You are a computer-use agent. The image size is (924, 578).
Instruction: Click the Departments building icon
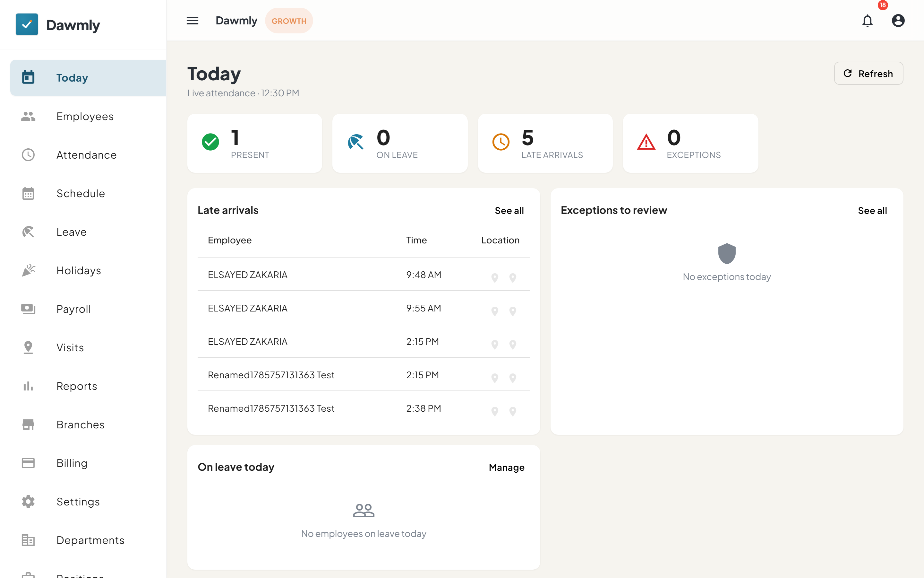pyautogui.click(x=28, y=540)
